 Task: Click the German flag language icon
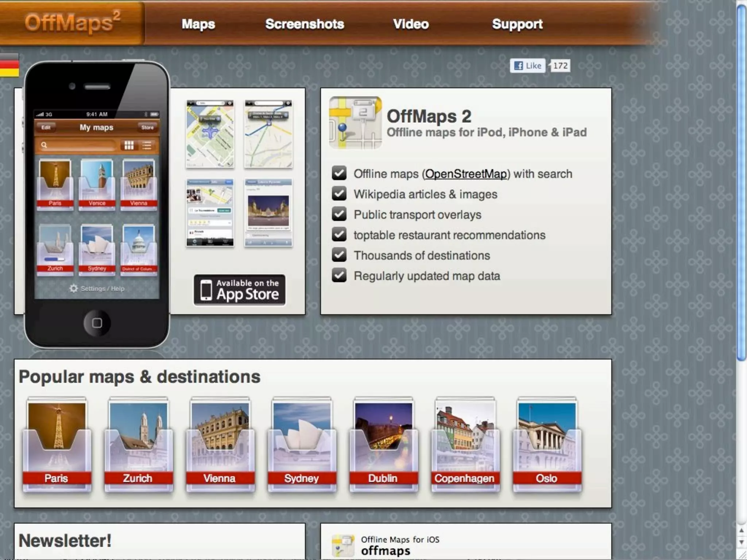pyautogui.click(x=9, y=66)
